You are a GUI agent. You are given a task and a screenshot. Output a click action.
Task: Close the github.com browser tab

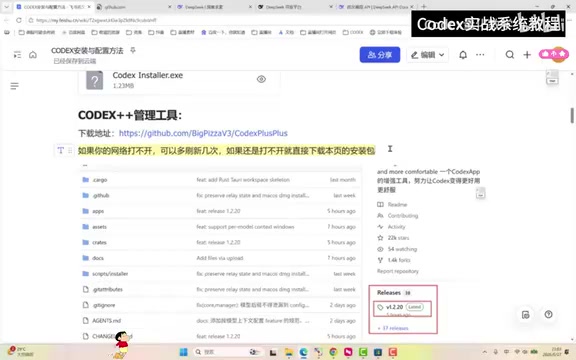click(x=169, y=7)
